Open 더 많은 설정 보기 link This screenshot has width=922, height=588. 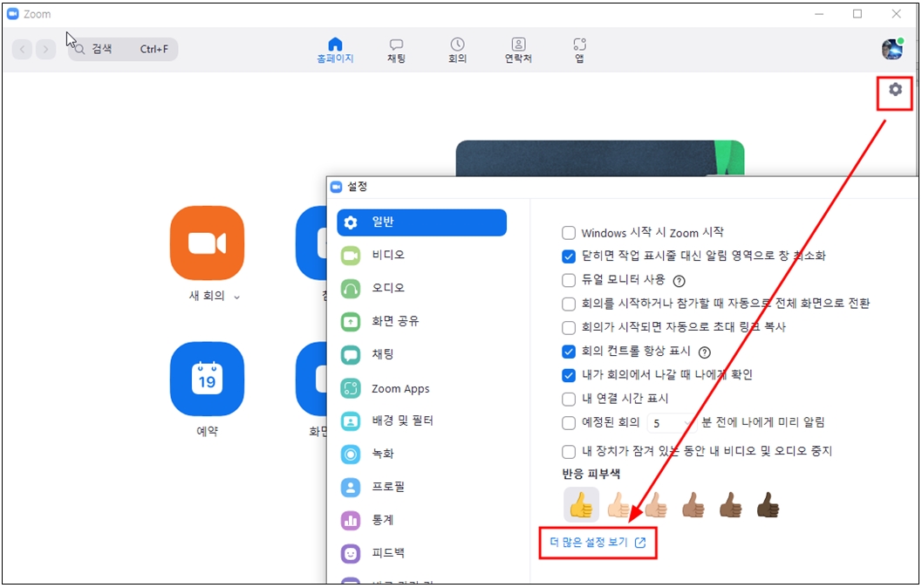pos(598,542)
